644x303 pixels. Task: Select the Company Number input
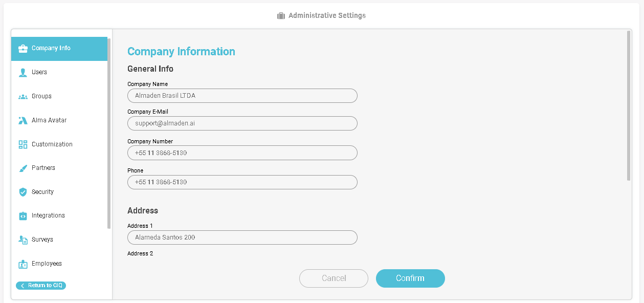pos(242,153)
